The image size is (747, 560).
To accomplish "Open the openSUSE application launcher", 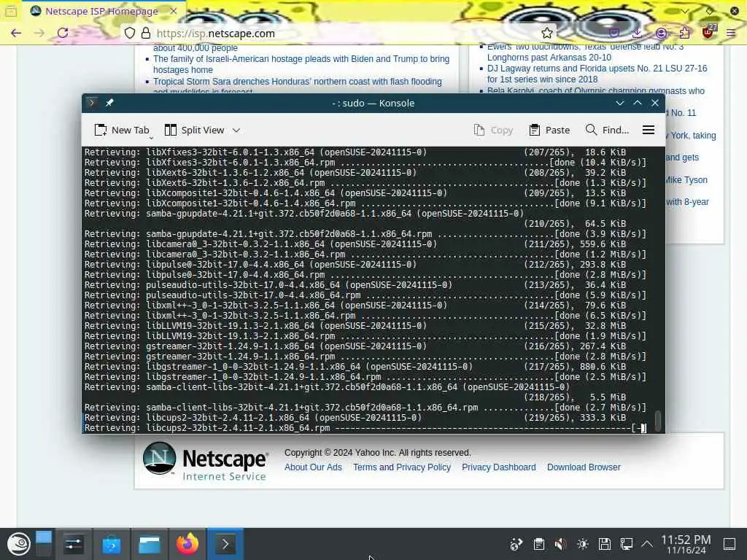I will click(18, 544).
